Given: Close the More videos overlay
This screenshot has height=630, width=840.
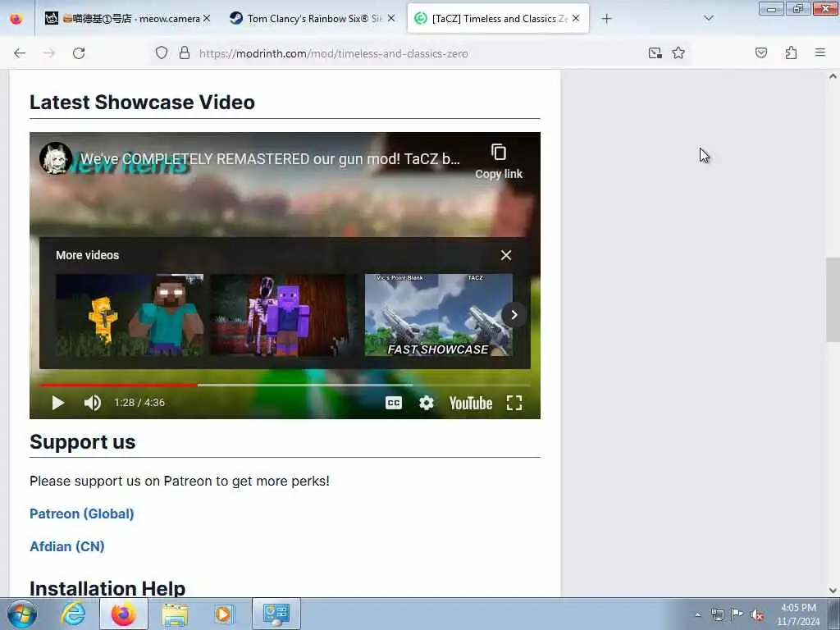Looking at the screenshot, I should point(506,255).
